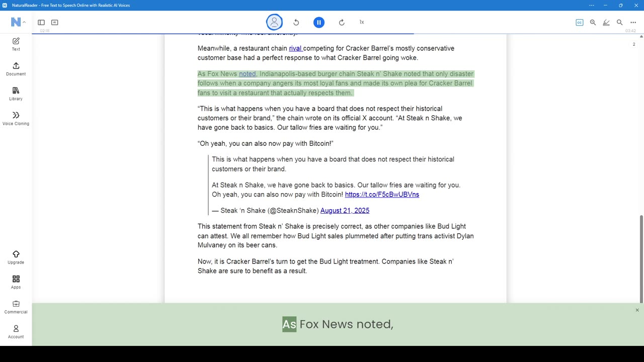Open the 'noted' hyperlink
This screenshot has height=362, width=644.
[x=247, y=74]
